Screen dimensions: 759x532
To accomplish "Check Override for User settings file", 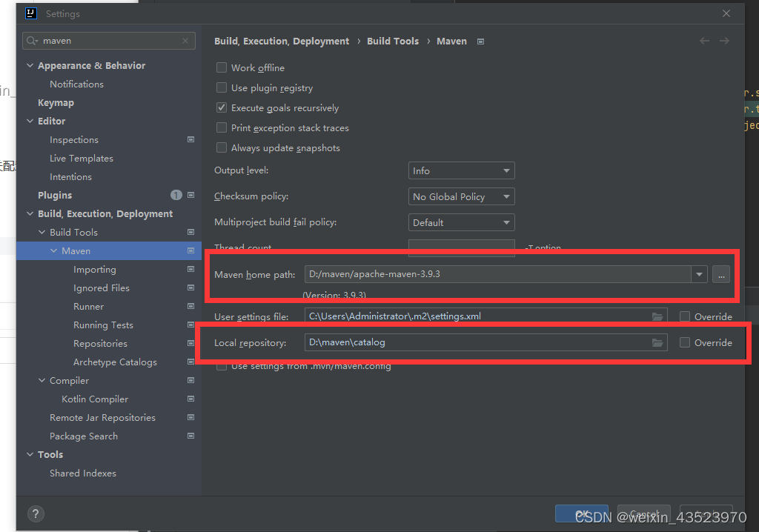I will click(685, 316).
